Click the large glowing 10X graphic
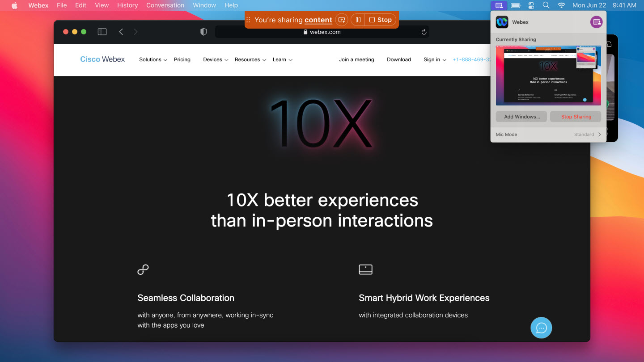Image resolution: width=644 pixels, height=362 pixels. 321,123
